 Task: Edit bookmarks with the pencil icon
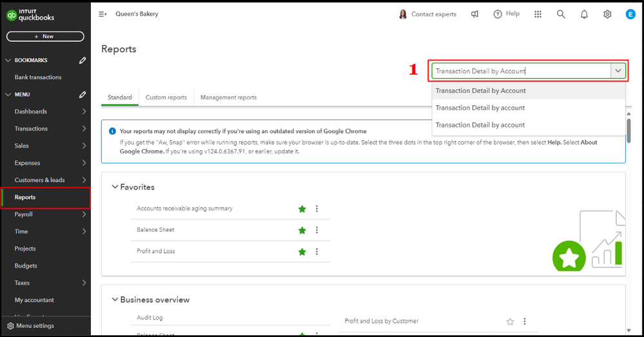(x=83, y=61)
